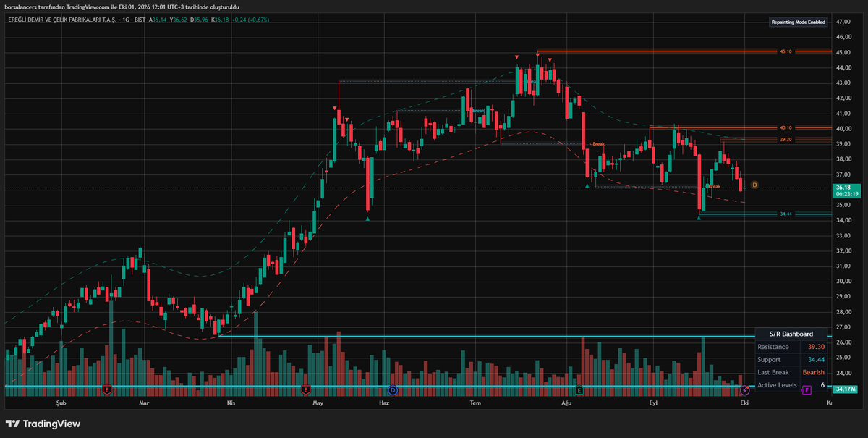The width and height of the screenshot is (868, 438).
Task: Click the open price value A36,14
Action: coord(158,20)
